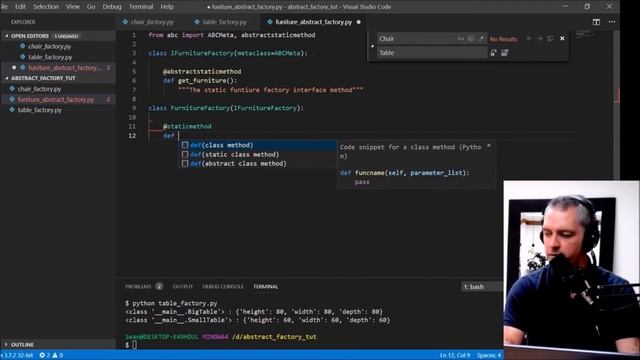Switch to the Output panel tab
This screenshot has width=640, height=360.
183,287
